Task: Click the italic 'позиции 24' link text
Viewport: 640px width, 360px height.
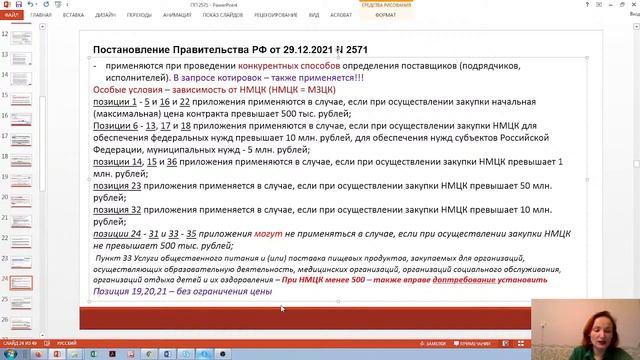Action: [117, 234]
